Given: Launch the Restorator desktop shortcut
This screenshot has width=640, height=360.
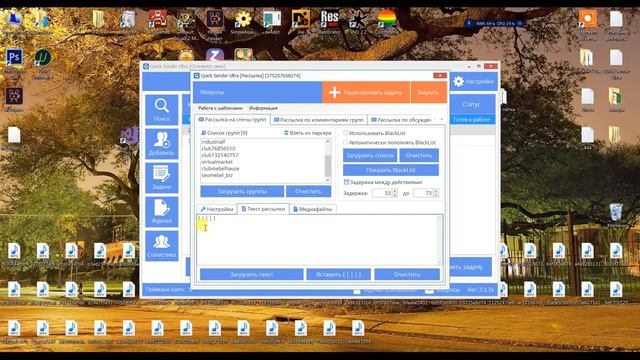Looking at the screenshot, I should [329, 19].
